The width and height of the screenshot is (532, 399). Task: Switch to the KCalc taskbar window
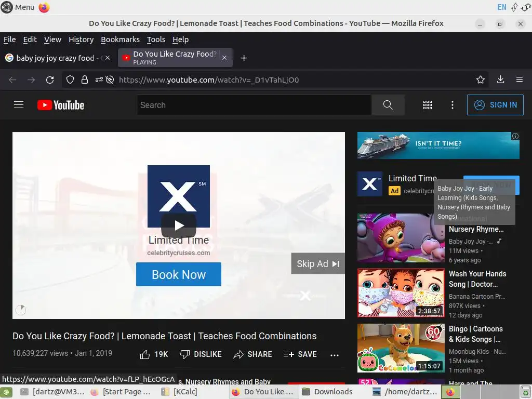coord(179,392)
